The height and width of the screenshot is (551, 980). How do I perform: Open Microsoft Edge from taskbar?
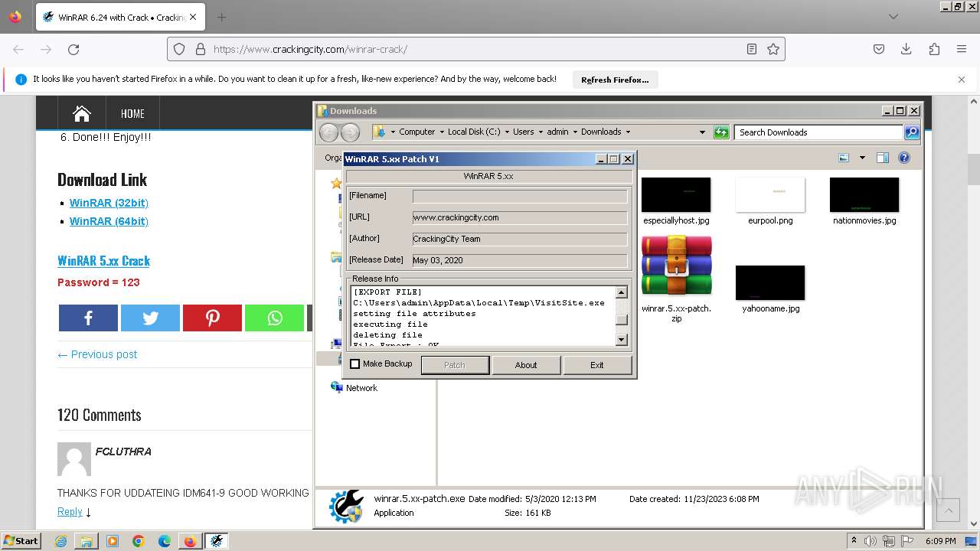[x=165, y=541]
